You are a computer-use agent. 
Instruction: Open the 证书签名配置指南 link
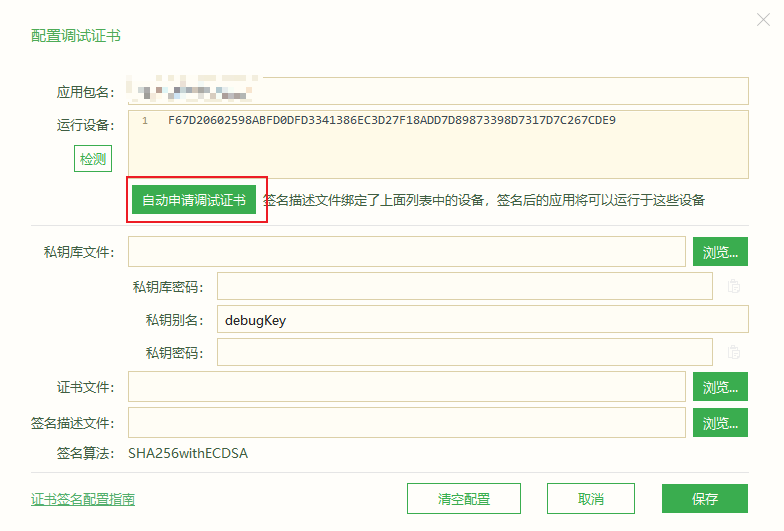click(x=83, y=499)
